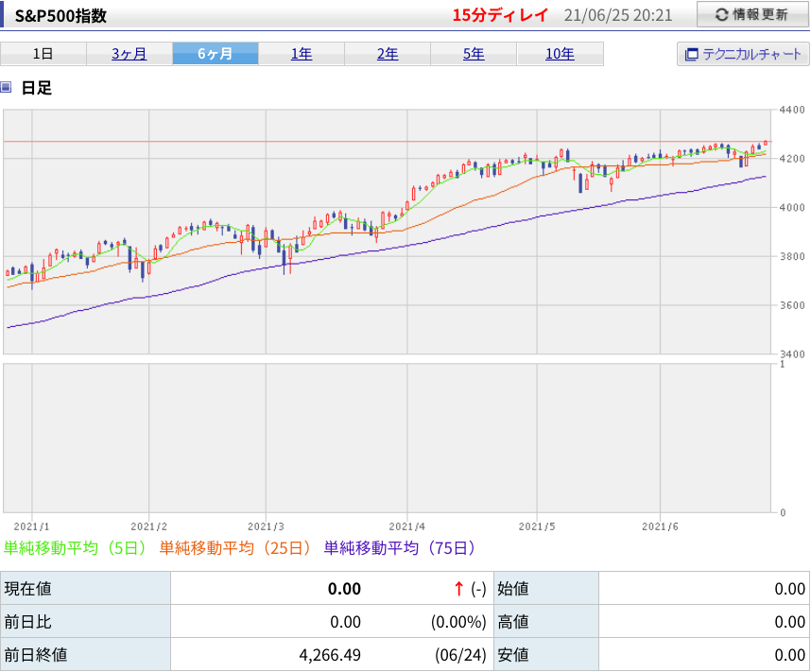Click the 現在値 row label
Viewport: 811px width, 672px height.
tap(85, 589)
